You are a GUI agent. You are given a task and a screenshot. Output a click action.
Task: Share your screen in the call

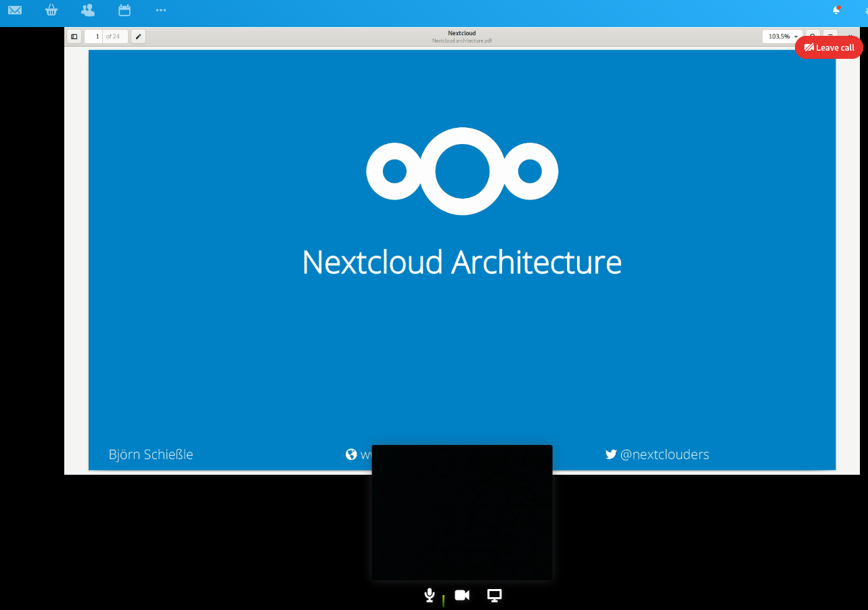494,595
